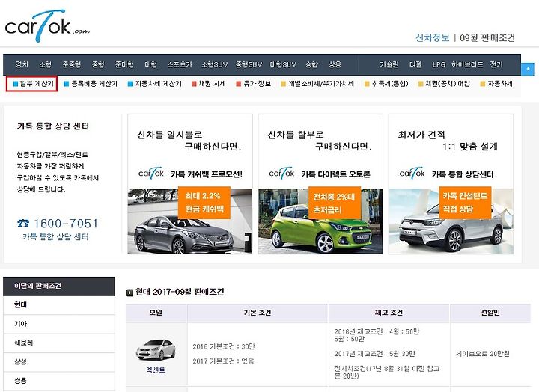The width and height of the screenshot is (539, 392).
Task: Click the carTok.com logo
Action: tap(47, 26)
